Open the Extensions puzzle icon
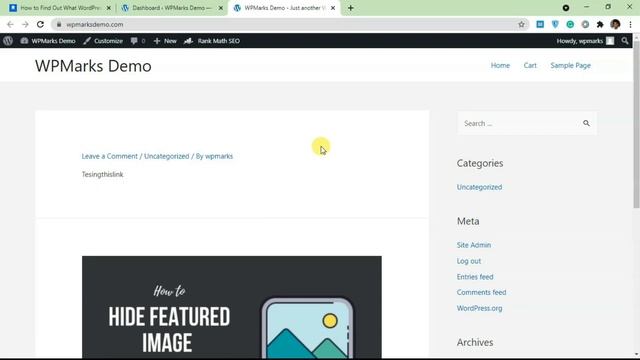 point(600,24)
